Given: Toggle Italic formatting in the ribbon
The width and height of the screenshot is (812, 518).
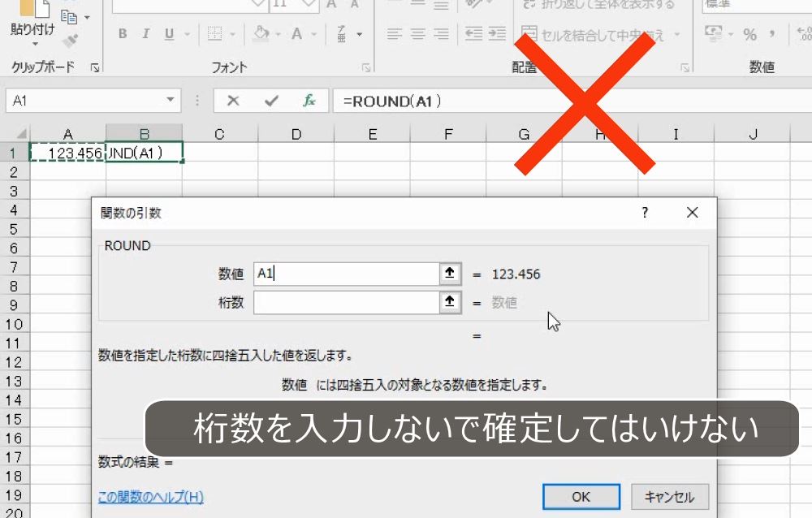Looking at the screenshot, I should coord(146,34).
